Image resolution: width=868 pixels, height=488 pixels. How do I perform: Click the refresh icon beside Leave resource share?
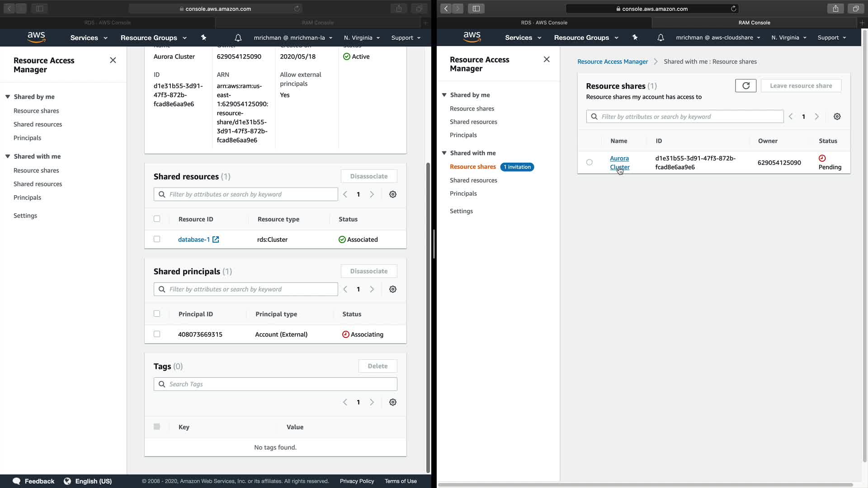pos(745,85)
